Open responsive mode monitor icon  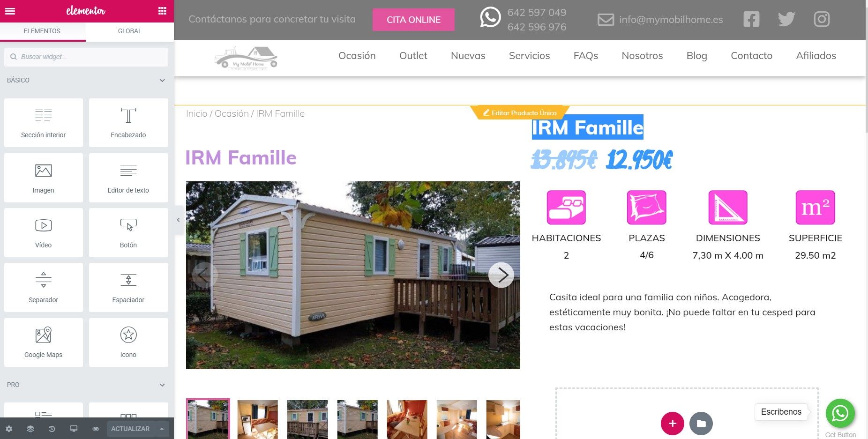click(x=74, y=429)
